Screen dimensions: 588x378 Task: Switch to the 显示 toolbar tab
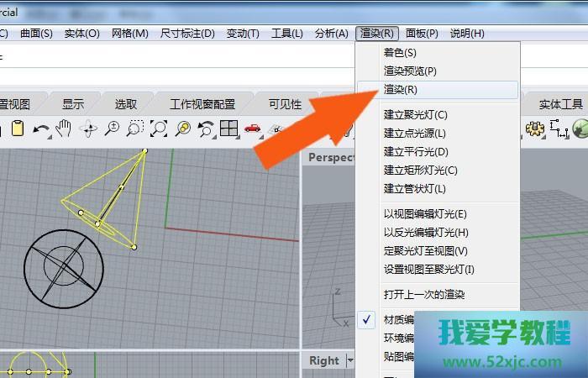pos(73,104)
